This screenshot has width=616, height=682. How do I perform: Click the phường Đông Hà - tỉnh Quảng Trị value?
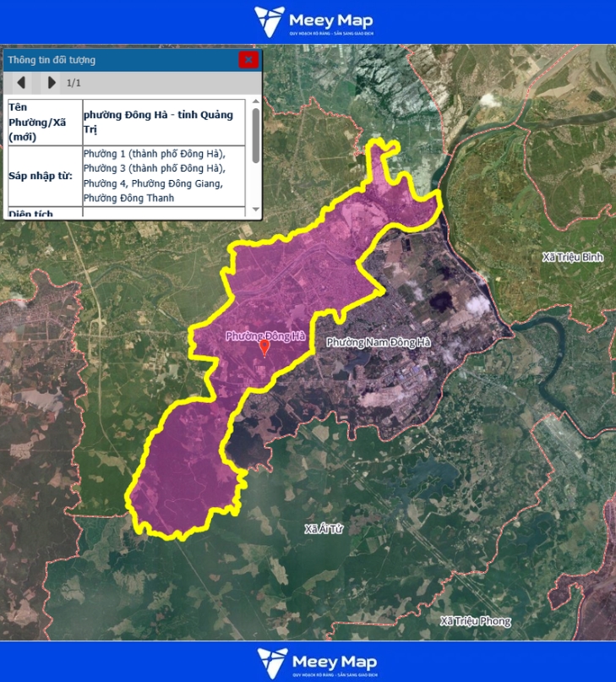click(162, 123)
